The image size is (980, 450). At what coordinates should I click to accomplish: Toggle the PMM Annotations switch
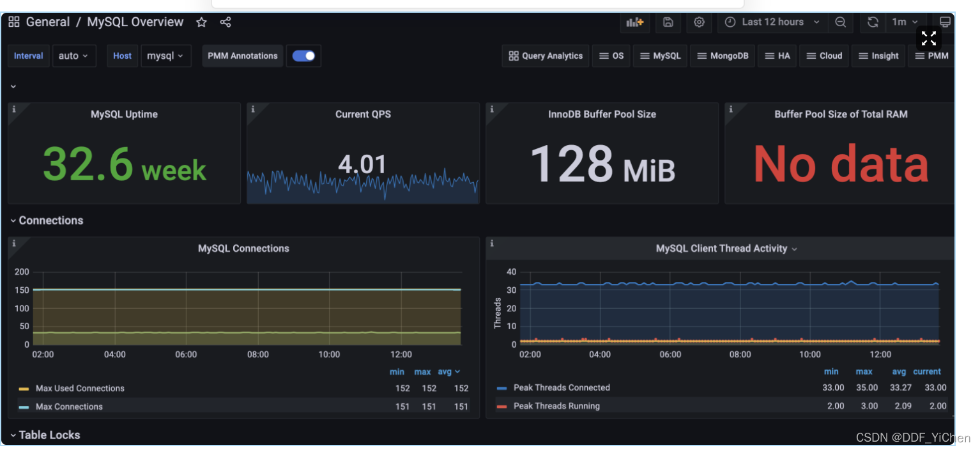click(303, 56)
